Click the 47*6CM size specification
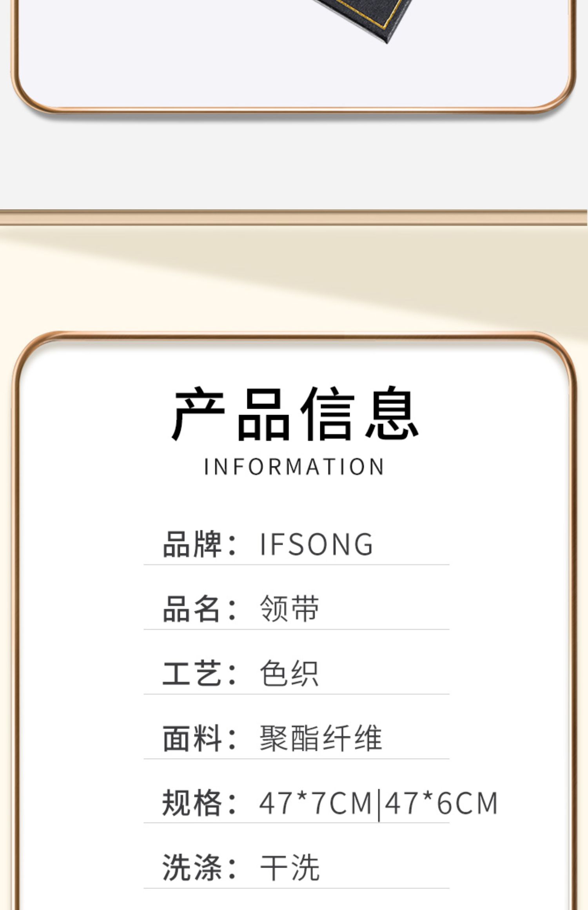This screenshot has height=910, width=588. [441, 803]
